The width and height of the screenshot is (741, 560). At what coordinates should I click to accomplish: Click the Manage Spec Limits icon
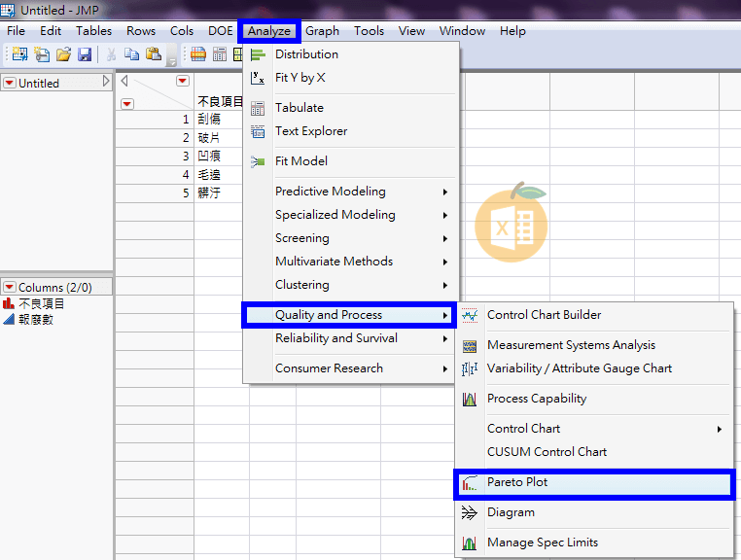[470, 543]
